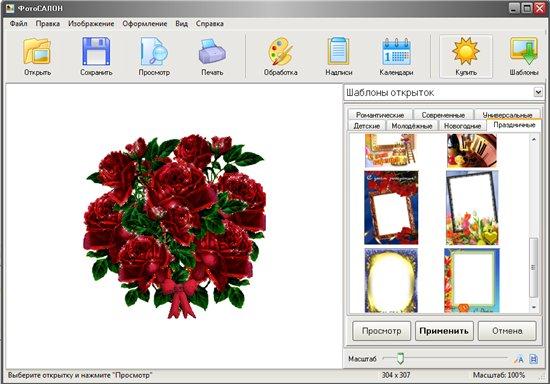Switch to the Современные tab

(443, 115)
